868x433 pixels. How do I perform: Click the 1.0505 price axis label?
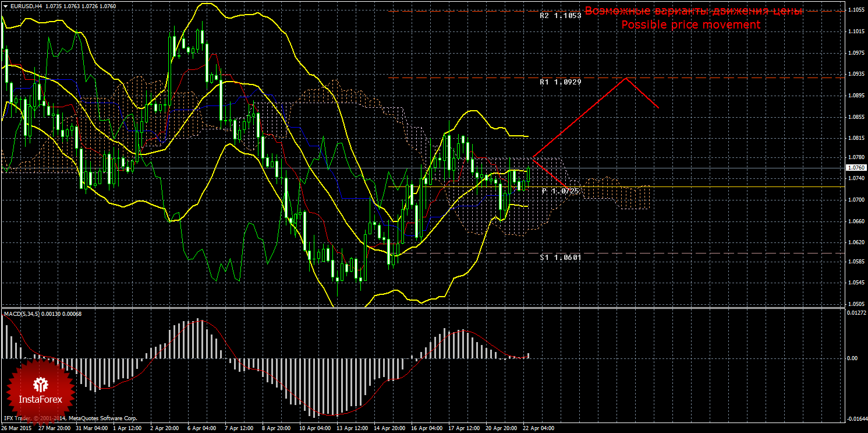coord(856,304)
